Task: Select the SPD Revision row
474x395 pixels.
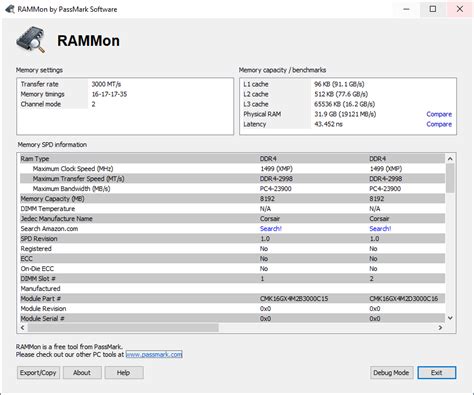Action: pos(232,239)
